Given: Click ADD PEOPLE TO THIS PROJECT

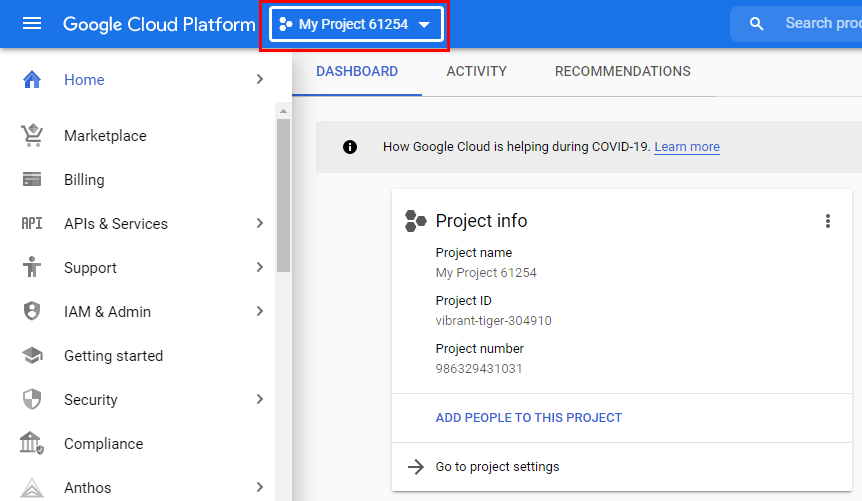Looking at the screenshot, I should [x=528, y=418].
